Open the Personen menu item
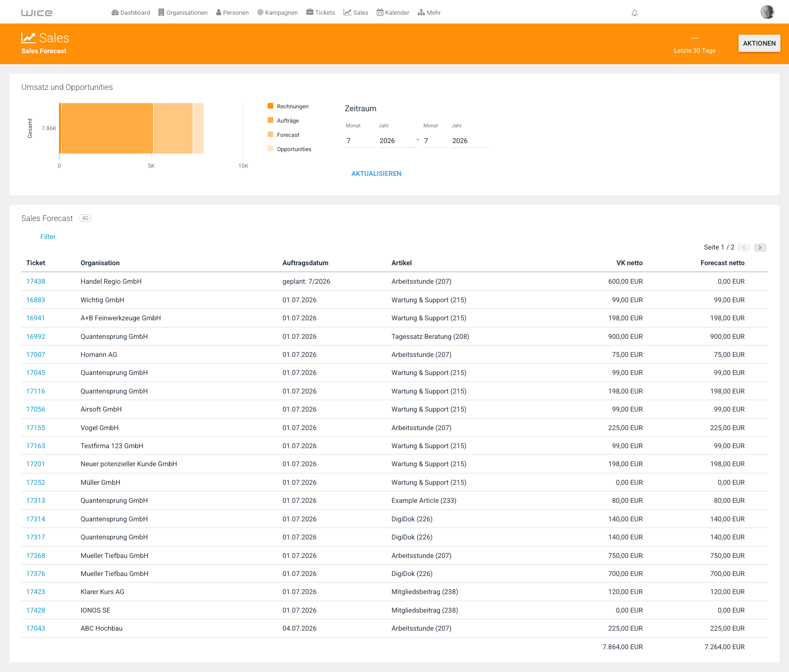Screen dimensions: 789x672 (x=232, y=13)
